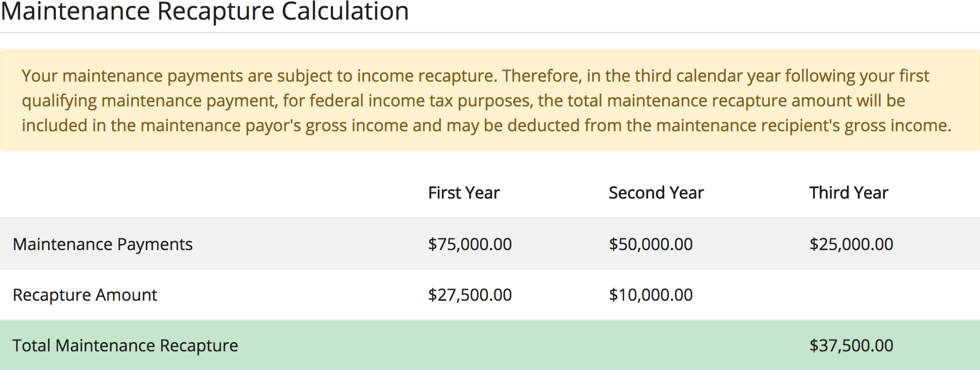
Task: Click the Maintenance Recapture Calculation heading
Action: [205, 11]
